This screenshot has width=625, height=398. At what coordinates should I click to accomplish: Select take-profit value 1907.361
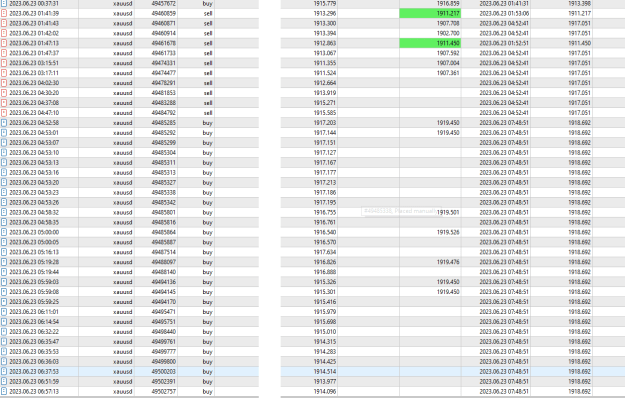(448, 73)
